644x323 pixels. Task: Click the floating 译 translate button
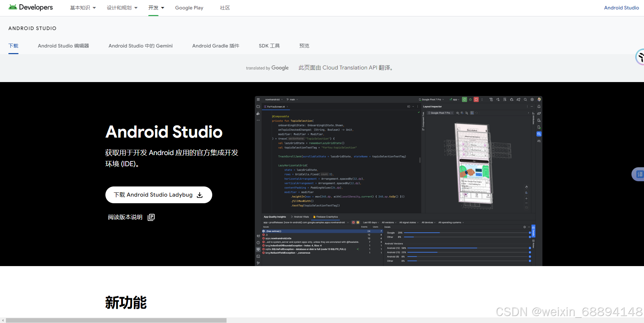(639, 174)
